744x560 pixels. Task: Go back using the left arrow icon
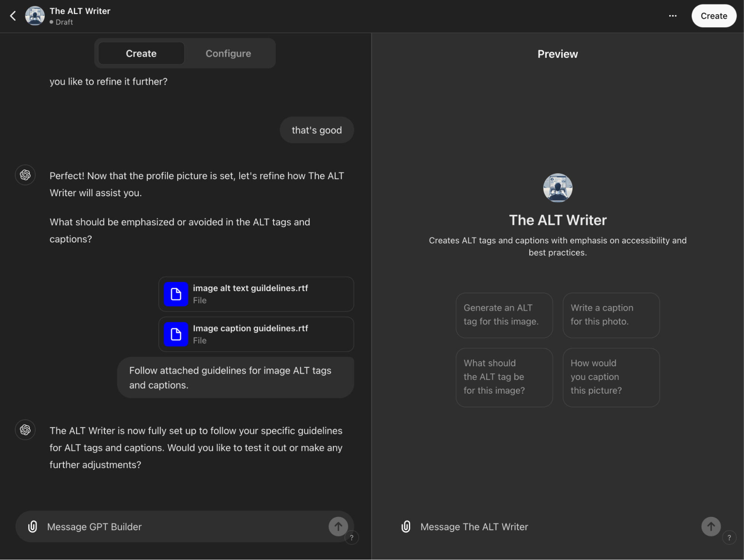click(13, 16)
